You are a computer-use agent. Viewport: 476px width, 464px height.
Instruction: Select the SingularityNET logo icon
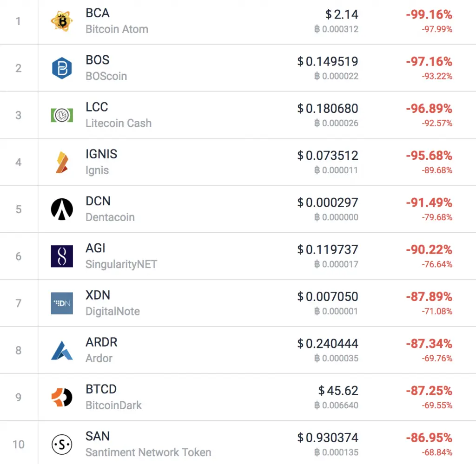point(62,255)
